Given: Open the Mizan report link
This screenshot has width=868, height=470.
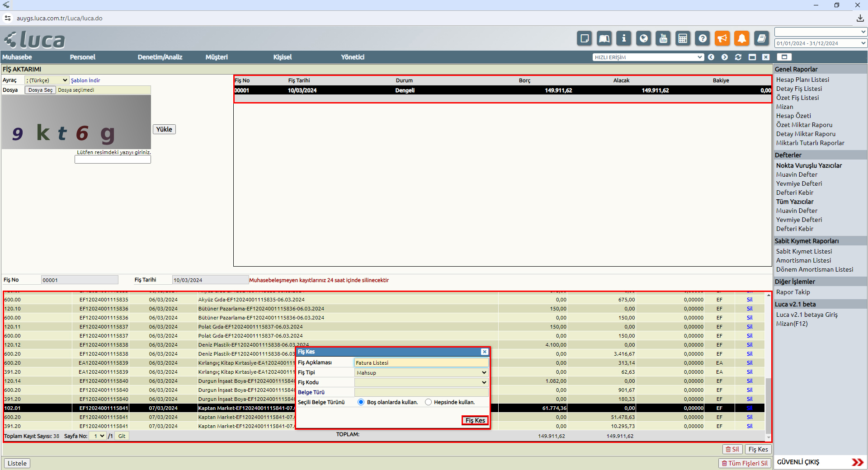Looking at the screenshot, I should tap(784, 107).
